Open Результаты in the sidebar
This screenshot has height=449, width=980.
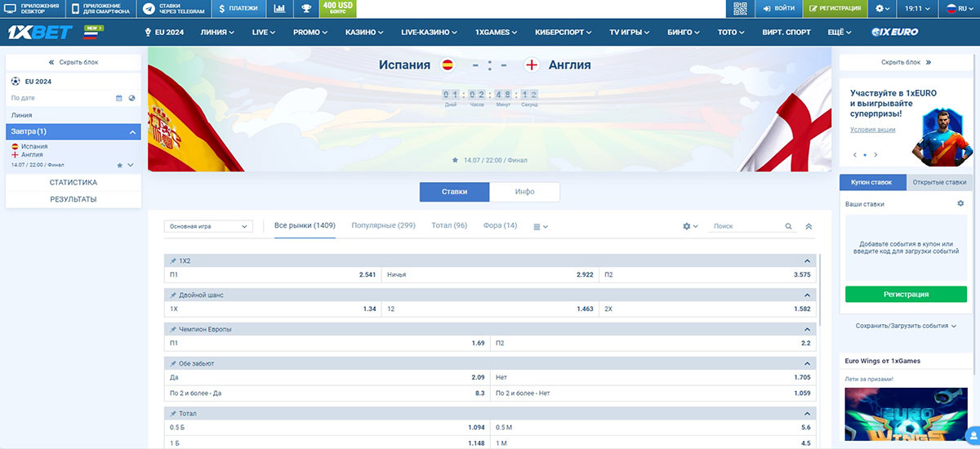[73, 199]
